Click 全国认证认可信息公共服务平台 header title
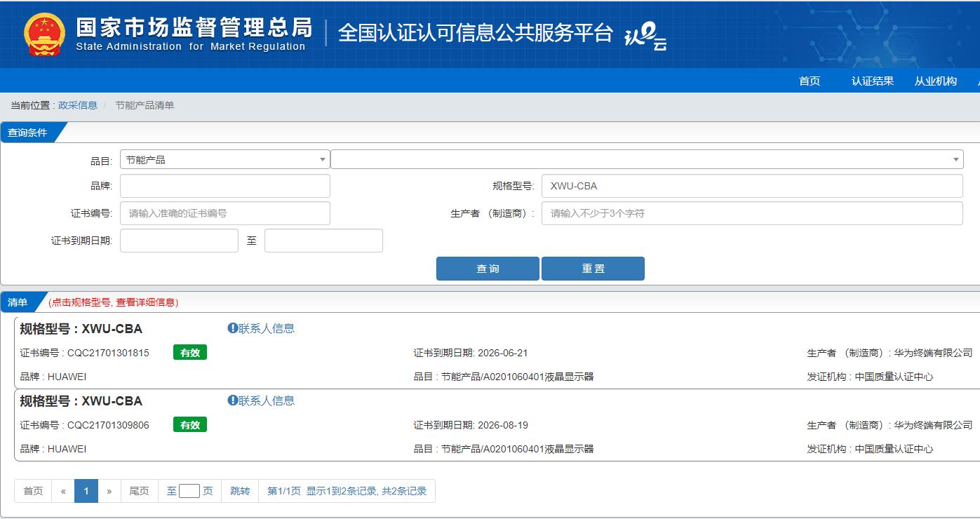980x519 pixels. coord(476,33)
